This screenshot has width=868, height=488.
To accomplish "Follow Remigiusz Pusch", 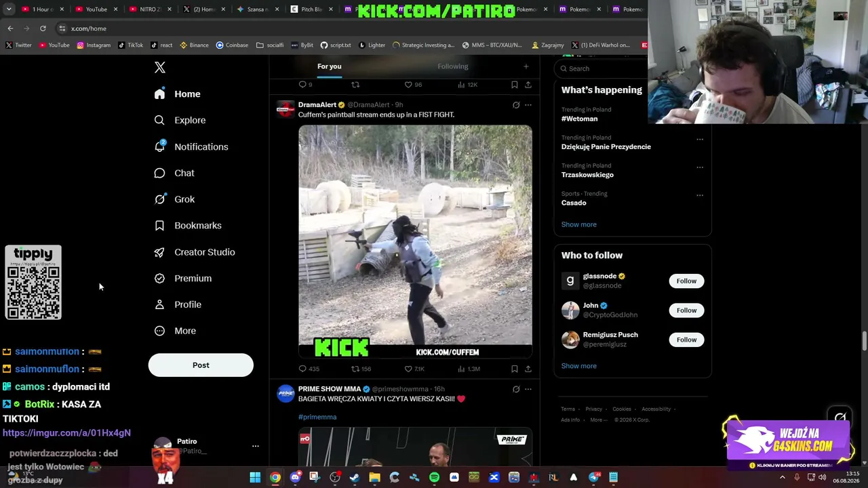I will point(686,340).
